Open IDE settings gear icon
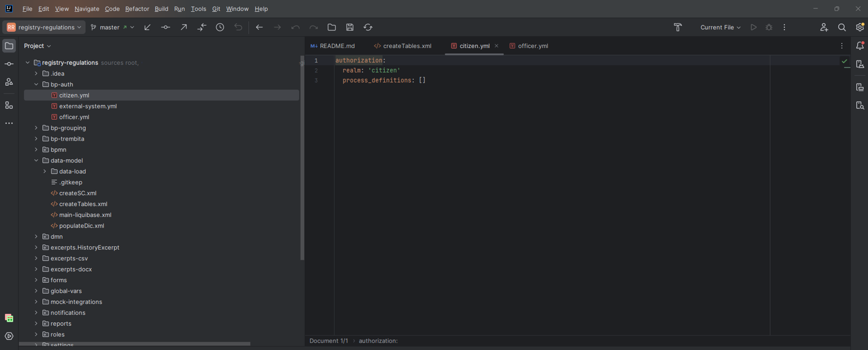This screenshot has width=868, height=350. [x=860, y=27]
